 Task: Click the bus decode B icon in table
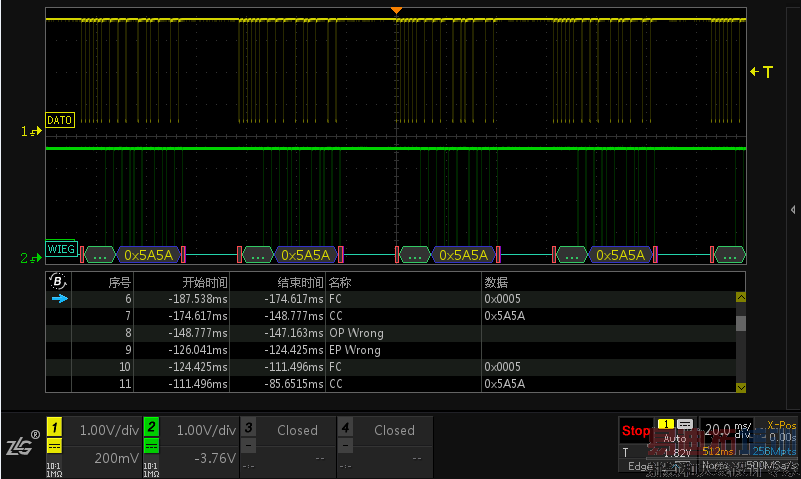59,282
